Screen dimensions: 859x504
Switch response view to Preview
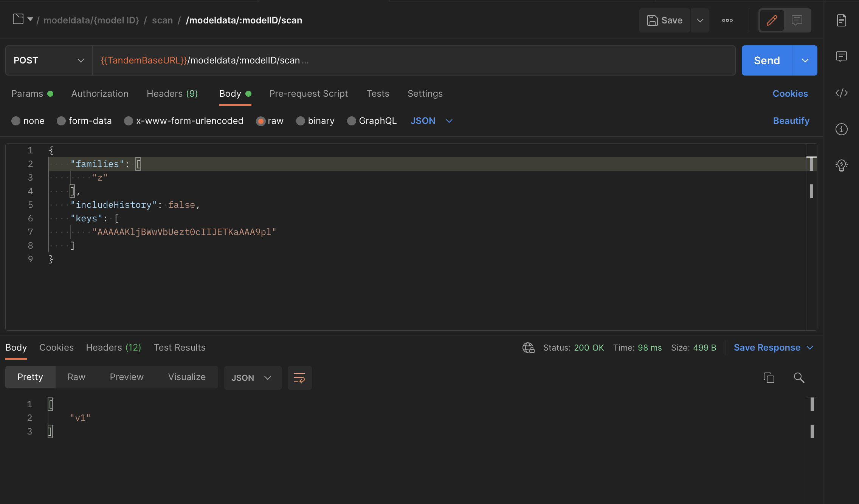(x=127, y=377)
